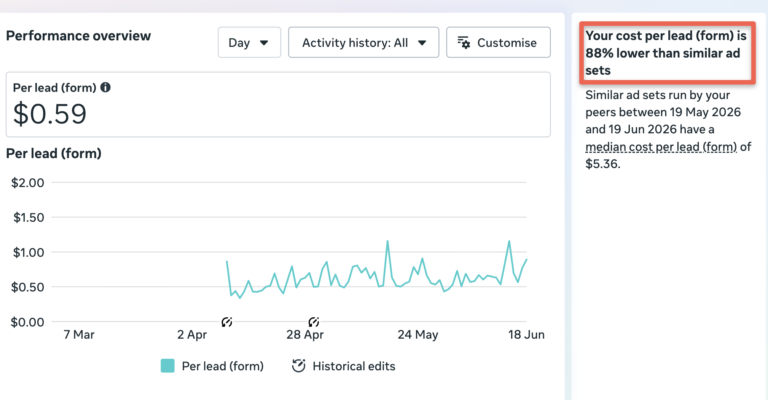This screenshot has width=768, height=400.
Task: Click the chart spike before 24 May
Action: [387, 241]
